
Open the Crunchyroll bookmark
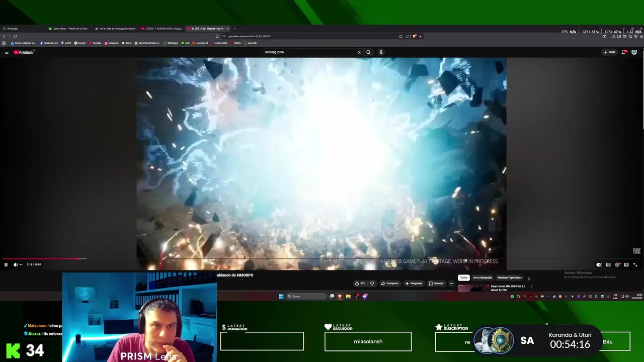click(x=200, y=43)
